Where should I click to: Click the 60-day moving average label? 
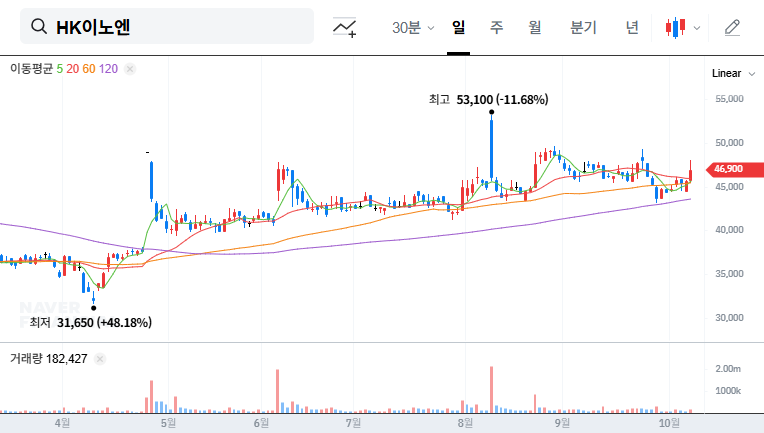pos(89,69)
